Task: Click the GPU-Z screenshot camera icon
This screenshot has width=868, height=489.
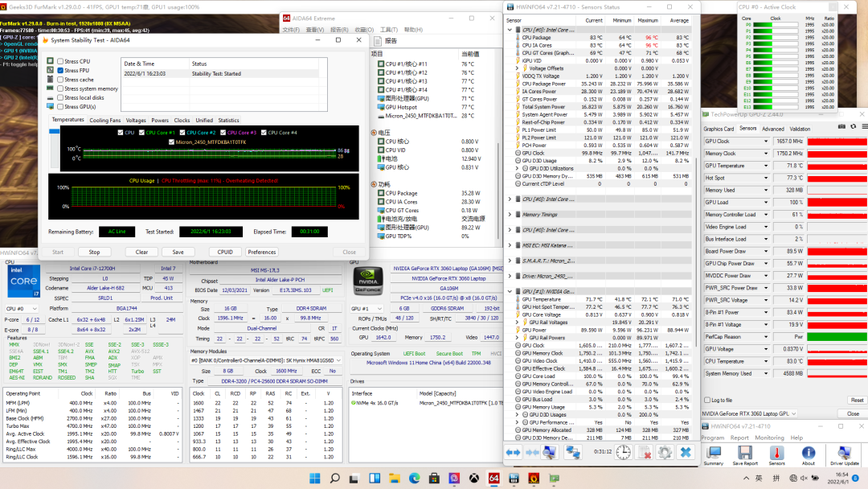Action: (x=841, y=126)
